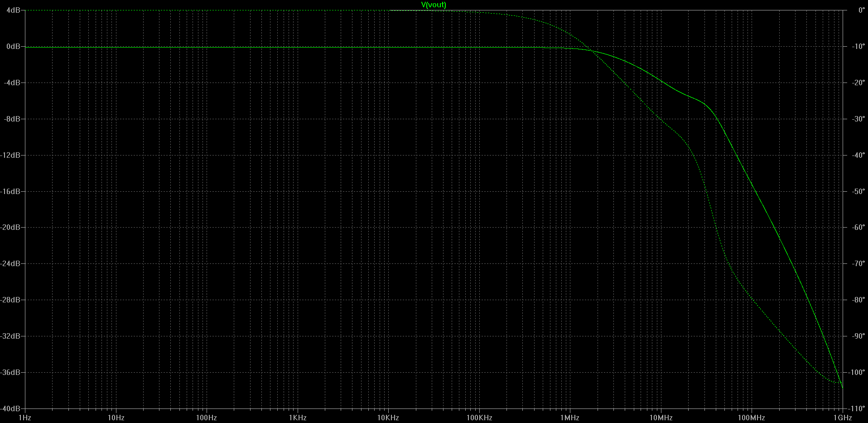Click the V(vout) trace label
The height and width of the screenshot is (423, 868).
[x=434, y=5]
